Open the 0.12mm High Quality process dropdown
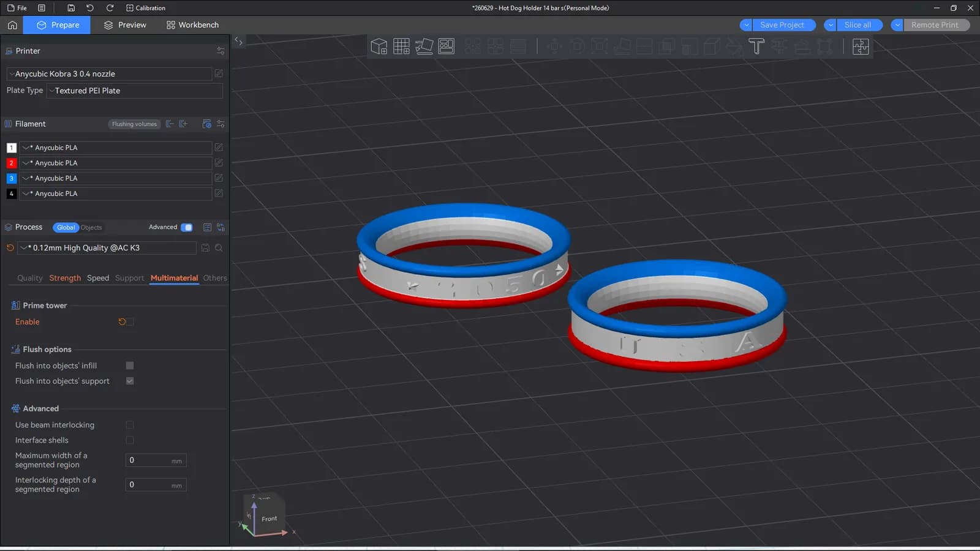The image size is (980, 551). [107, 248]
